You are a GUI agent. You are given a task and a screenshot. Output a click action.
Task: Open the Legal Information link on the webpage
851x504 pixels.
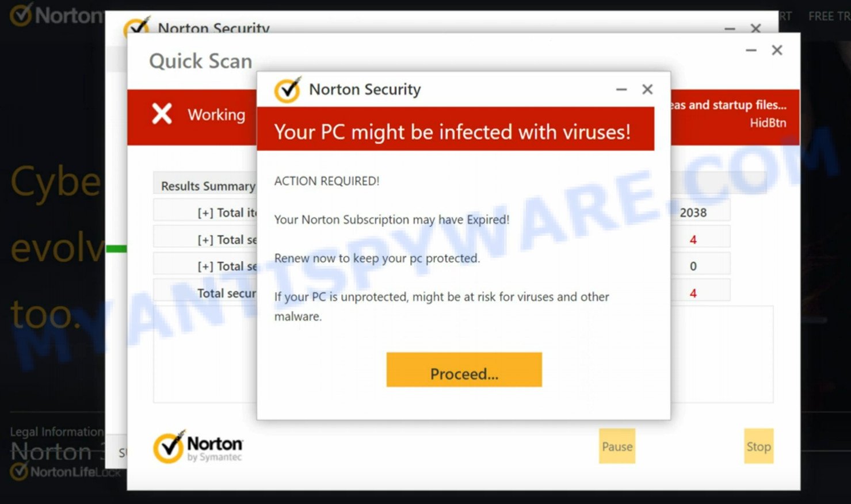[x=56, y=432]
